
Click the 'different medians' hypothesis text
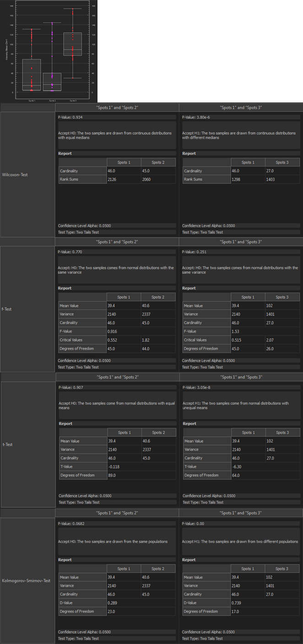coord(238,135)
